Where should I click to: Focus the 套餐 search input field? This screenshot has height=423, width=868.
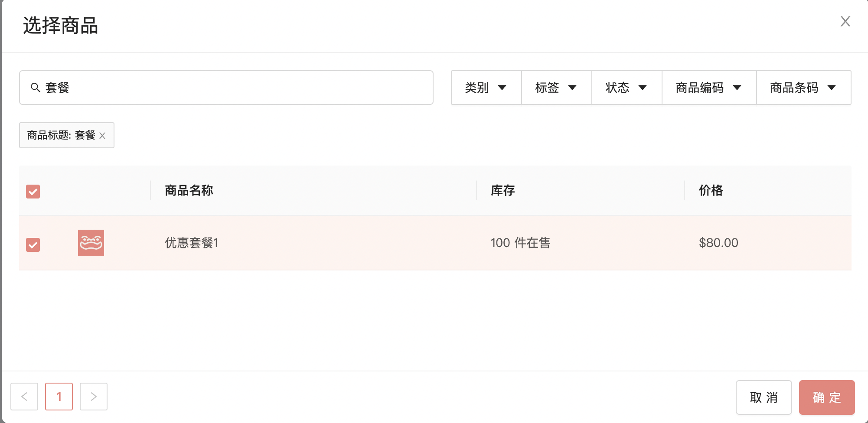click(x=226, y=88)
